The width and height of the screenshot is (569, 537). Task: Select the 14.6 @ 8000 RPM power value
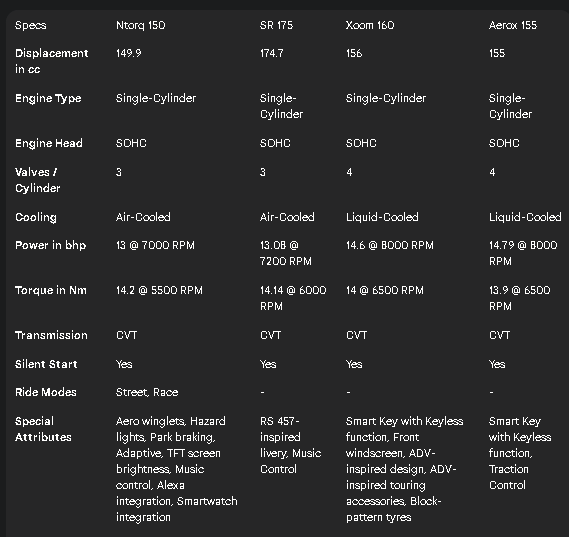[x=389, y=245]
